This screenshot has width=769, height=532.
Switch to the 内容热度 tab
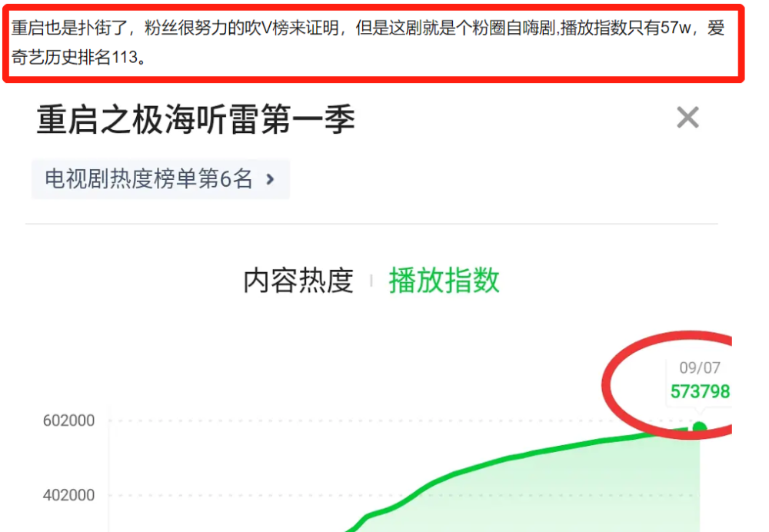pyautogui.click(x=298, y=281)
